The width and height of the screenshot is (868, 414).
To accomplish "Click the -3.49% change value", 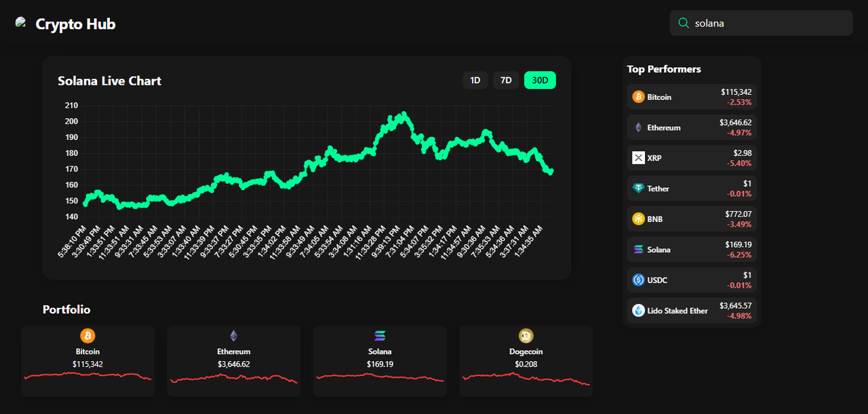I will pos(739,224).
